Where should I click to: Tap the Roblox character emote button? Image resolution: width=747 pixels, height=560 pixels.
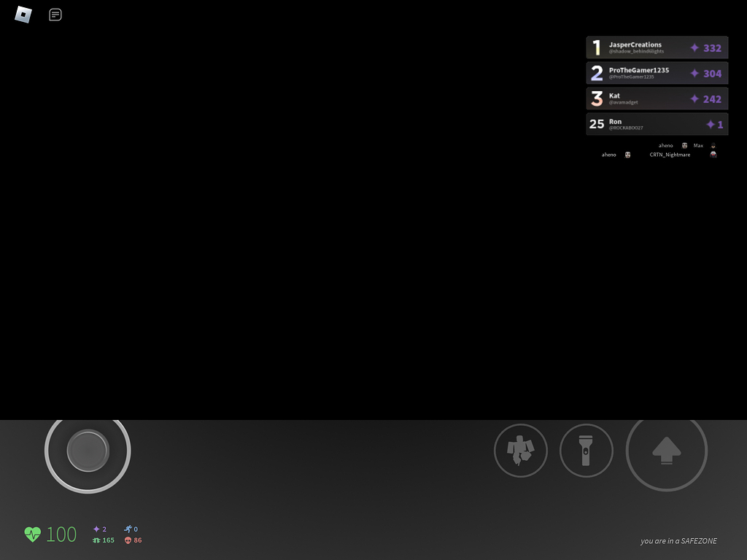click(x=521, y=451)
